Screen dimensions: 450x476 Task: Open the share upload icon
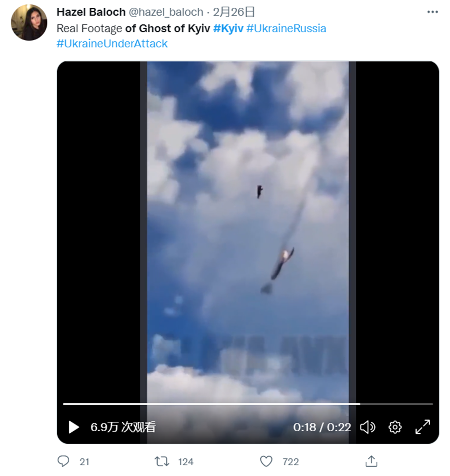[371, 461]
